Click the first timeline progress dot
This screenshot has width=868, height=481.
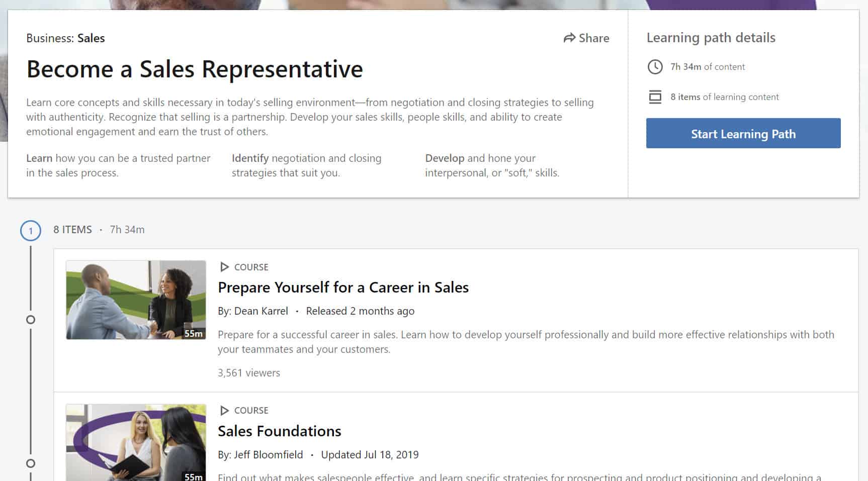coord(31,319)
